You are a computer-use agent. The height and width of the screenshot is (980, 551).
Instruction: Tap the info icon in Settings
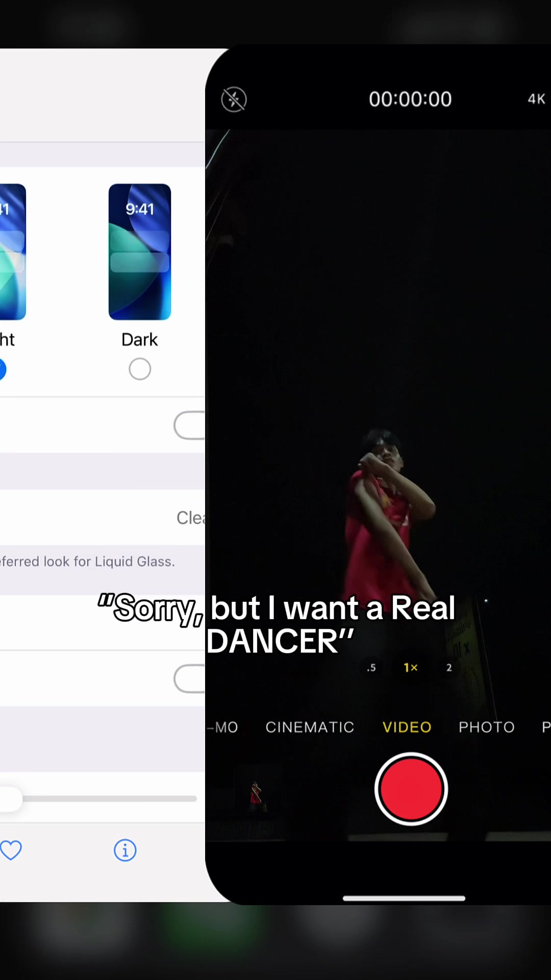[x=125, y=850]
